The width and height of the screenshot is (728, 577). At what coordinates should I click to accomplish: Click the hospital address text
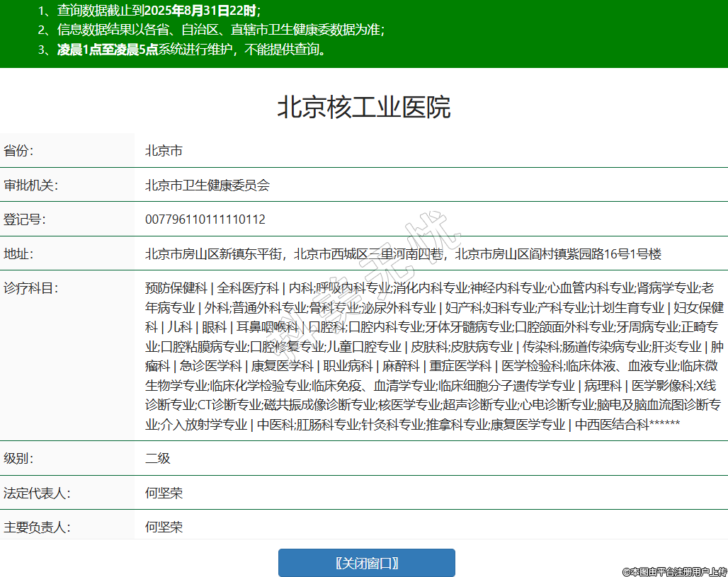[x=403, y=253]
